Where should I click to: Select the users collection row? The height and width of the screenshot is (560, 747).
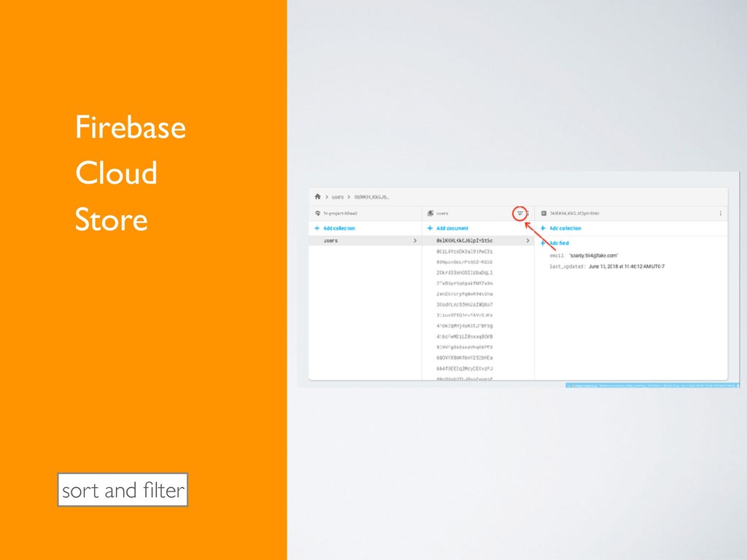tap(365, 241)
